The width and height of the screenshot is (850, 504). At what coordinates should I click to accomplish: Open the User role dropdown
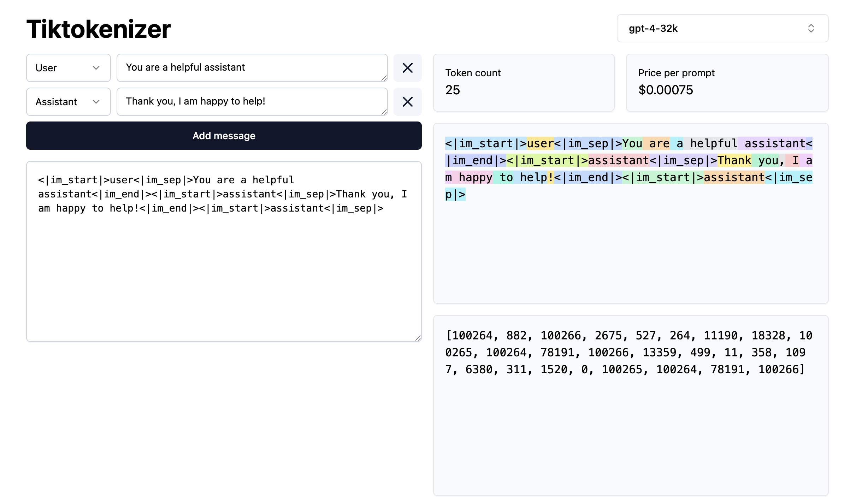coord(68,68)
